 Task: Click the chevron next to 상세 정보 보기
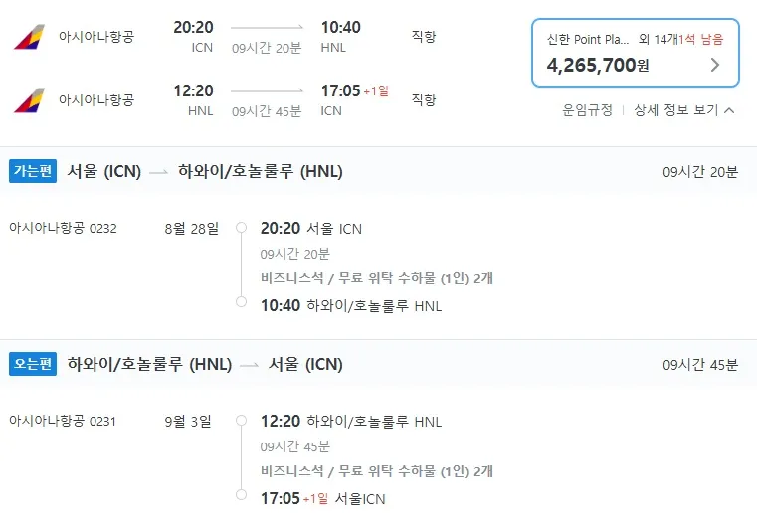click(x=729, y=110)
